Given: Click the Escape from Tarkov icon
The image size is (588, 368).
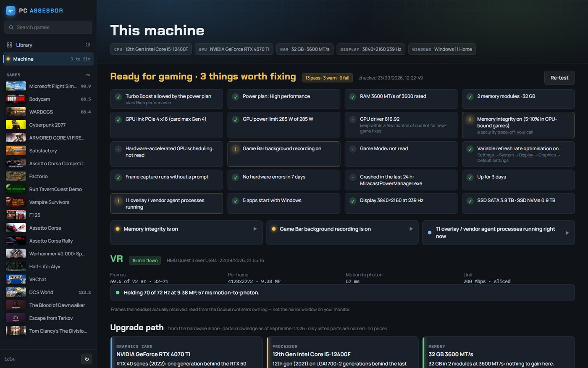Looking at the screenshot, I should (x=16, y=318).
